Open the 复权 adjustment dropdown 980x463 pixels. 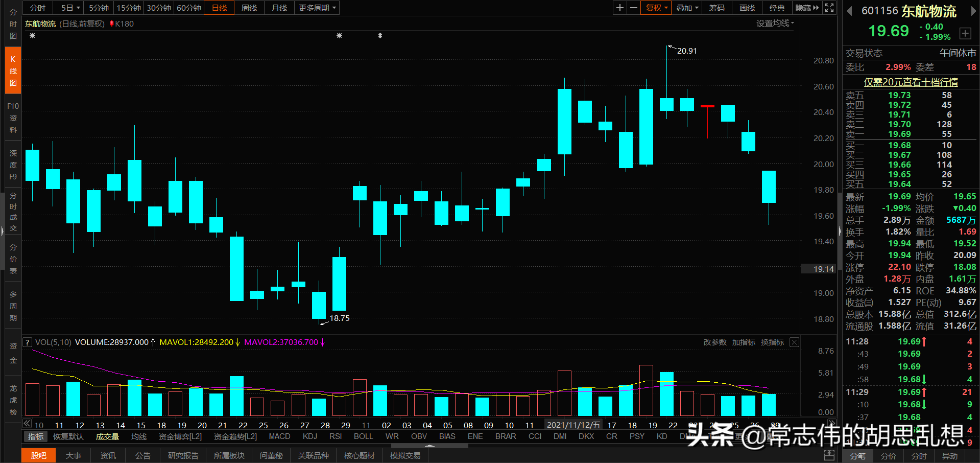click(x=655, y=8)
